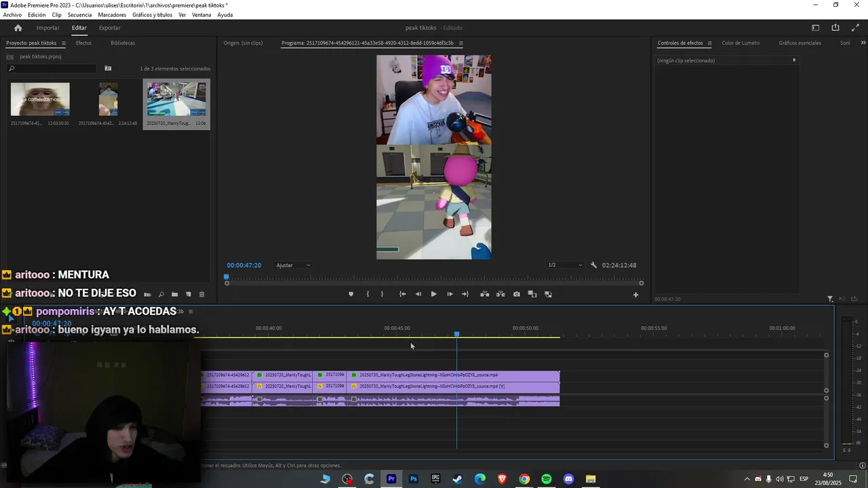Open Program panel hamburger menu
Viewport: 868px width, 488px height.
(x=460, y=43)
